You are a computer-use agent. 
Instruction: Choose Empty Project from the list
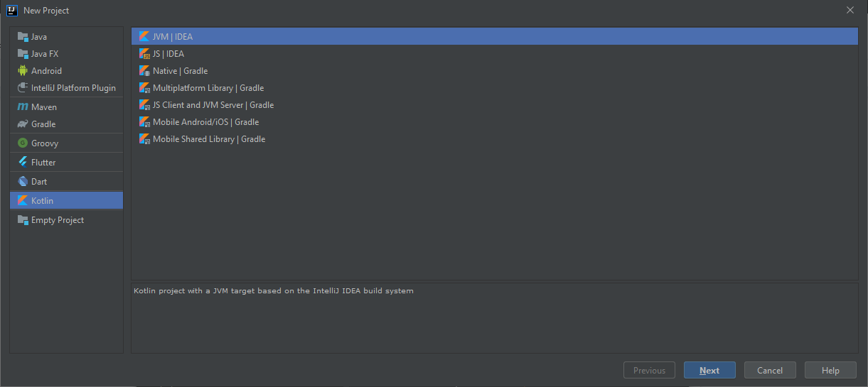[57, 220]
